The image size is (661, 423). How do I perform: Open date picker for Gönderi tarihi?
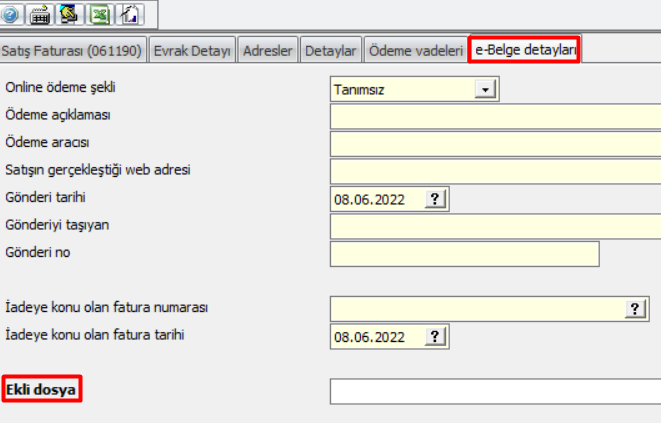coord(434,199)
